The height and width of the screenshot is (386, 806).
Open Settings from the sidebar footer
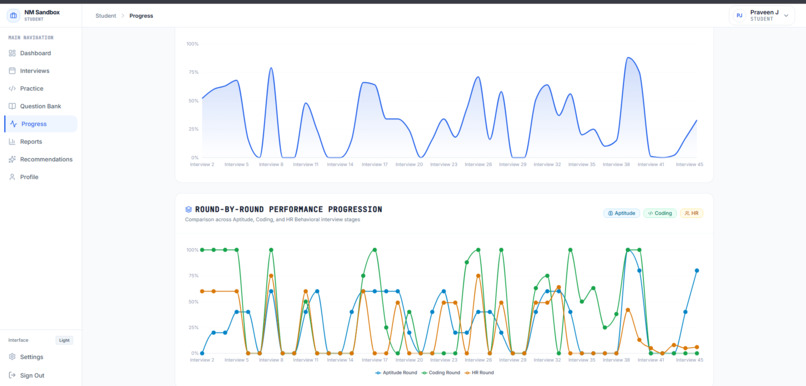[x=41, y=357]
